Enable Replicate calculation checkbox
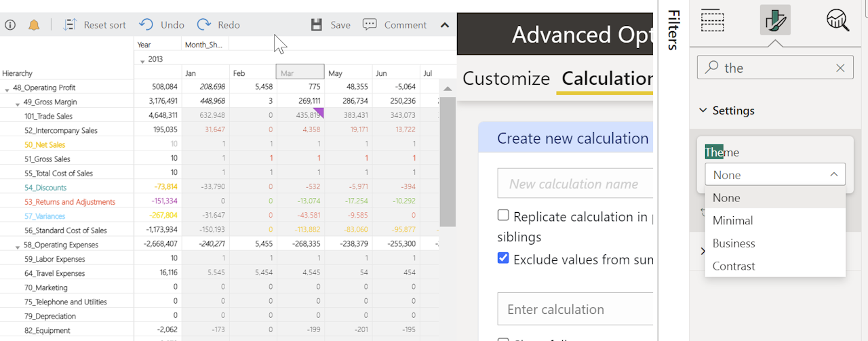The width and height of the screenshot is (868, 341). coord(503,216)
